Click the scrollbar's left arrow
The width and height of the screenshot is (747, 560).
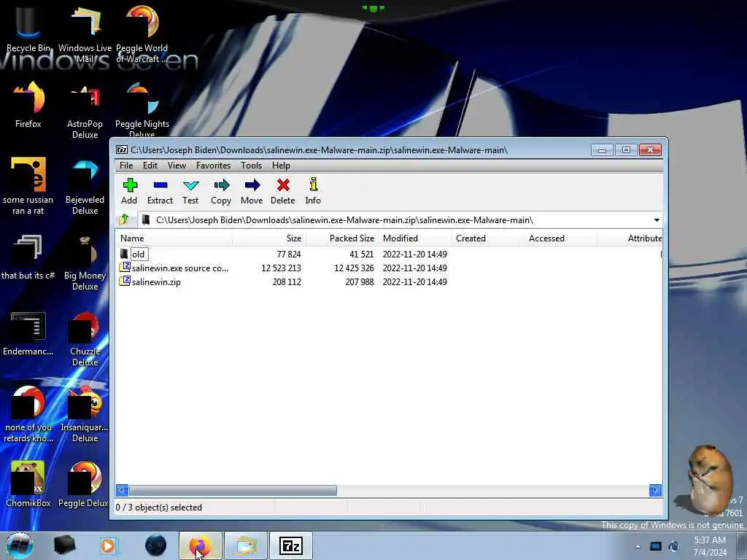tap(123, 490)
